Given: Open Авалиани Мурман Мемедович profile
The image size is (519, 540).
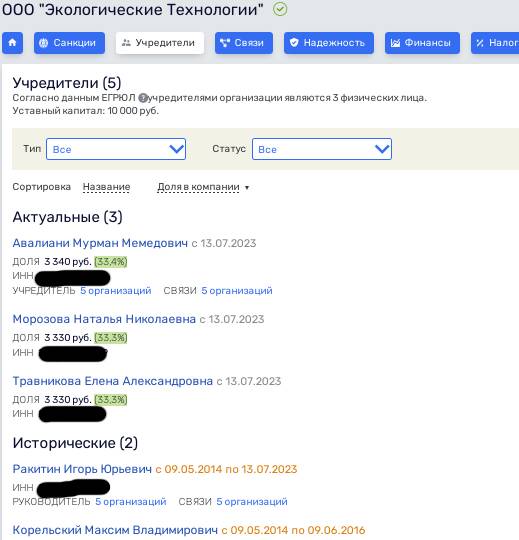Looking at the screenshot, I should click(x=100, y=243).
